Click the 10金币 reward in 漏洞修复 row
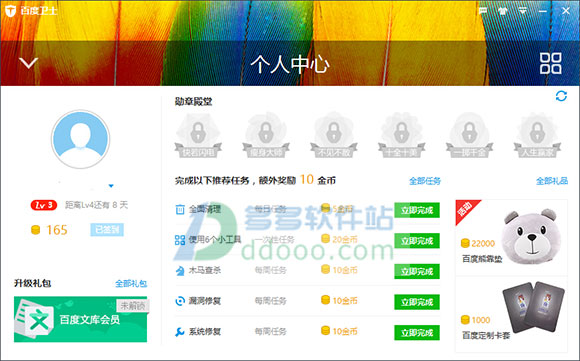This screenshot has height=361, width=580. [x=339, y=300]
